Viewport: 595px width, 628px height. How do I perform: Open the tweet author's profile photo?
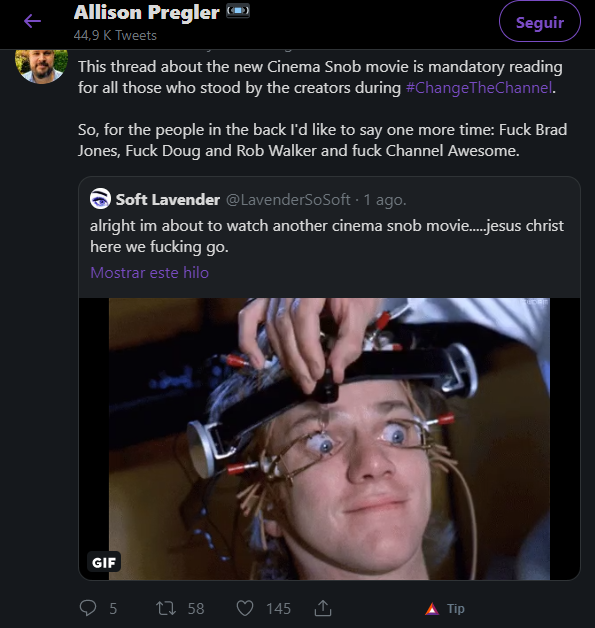click(x=42, y=66)
